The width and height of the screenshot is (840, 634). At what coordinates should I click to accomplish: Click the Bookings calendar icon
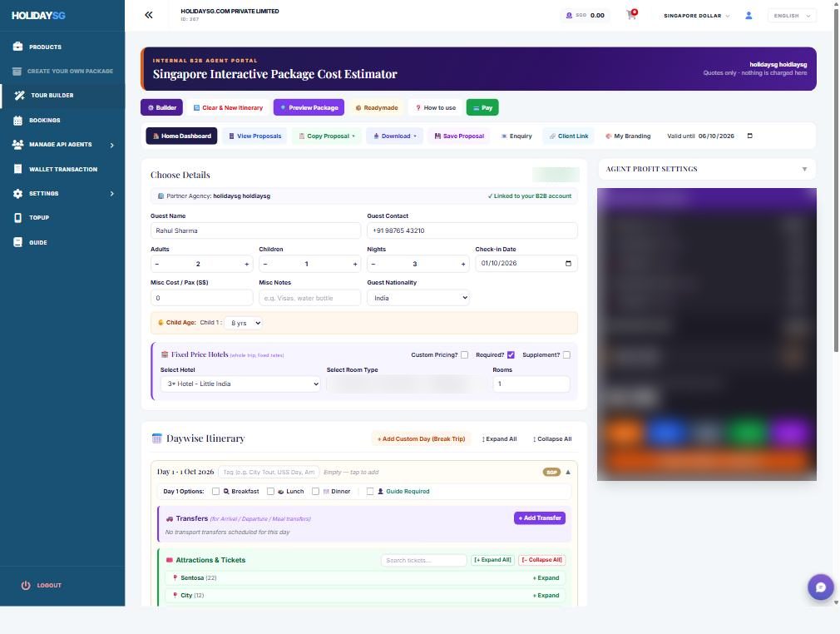[17, 120]
